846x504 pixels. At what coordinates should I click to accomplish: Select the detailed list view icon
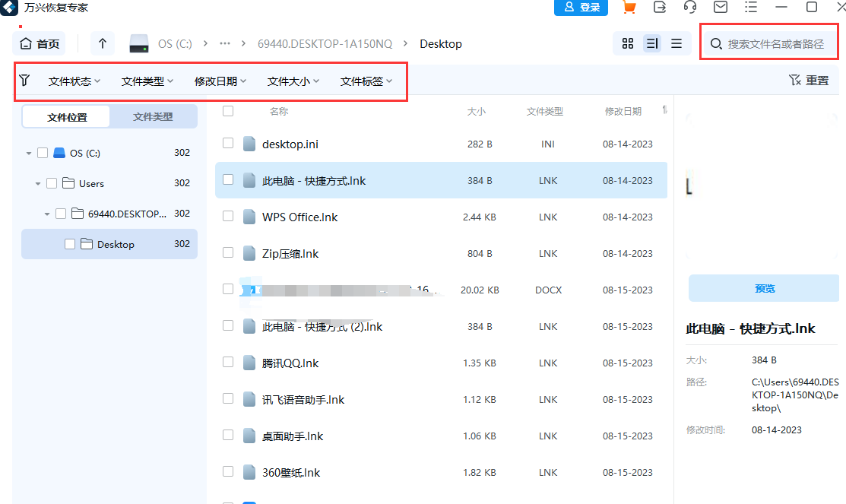click(x=651, y=43)
